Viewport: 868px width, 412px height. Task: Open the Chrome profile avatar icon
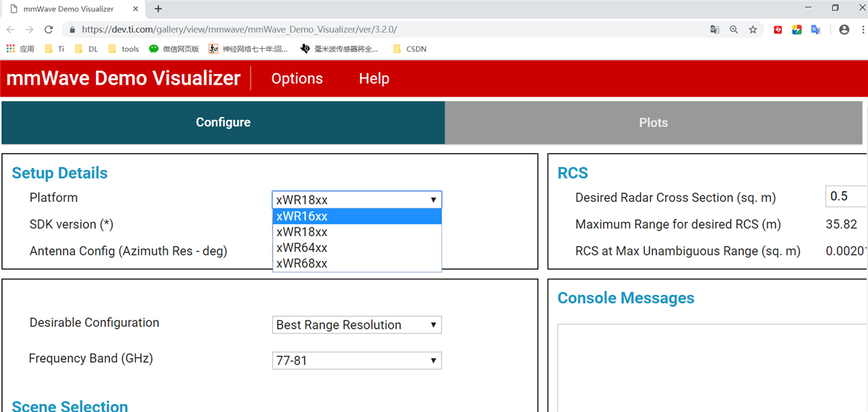click(x=844, y=30)
